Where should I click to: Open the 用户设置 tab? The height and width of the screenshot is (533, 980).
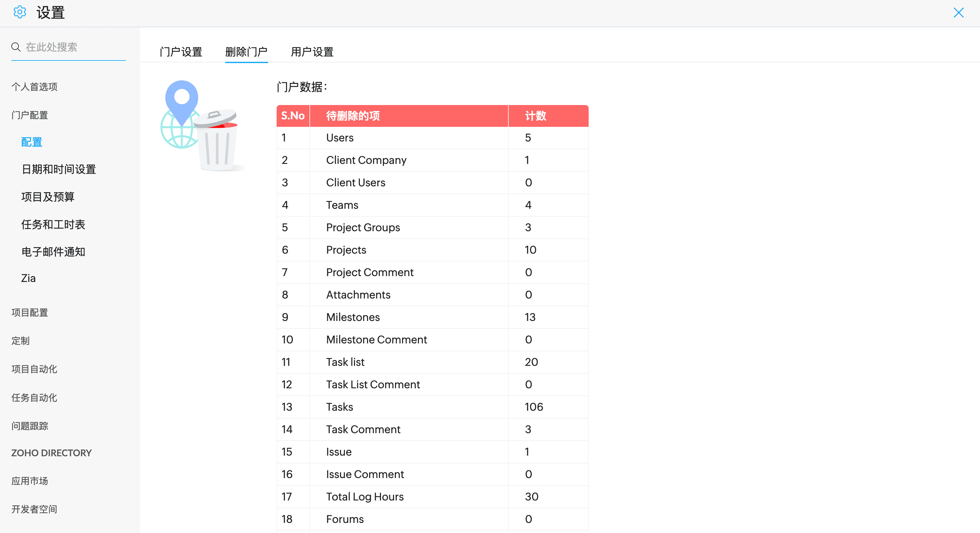312,52
